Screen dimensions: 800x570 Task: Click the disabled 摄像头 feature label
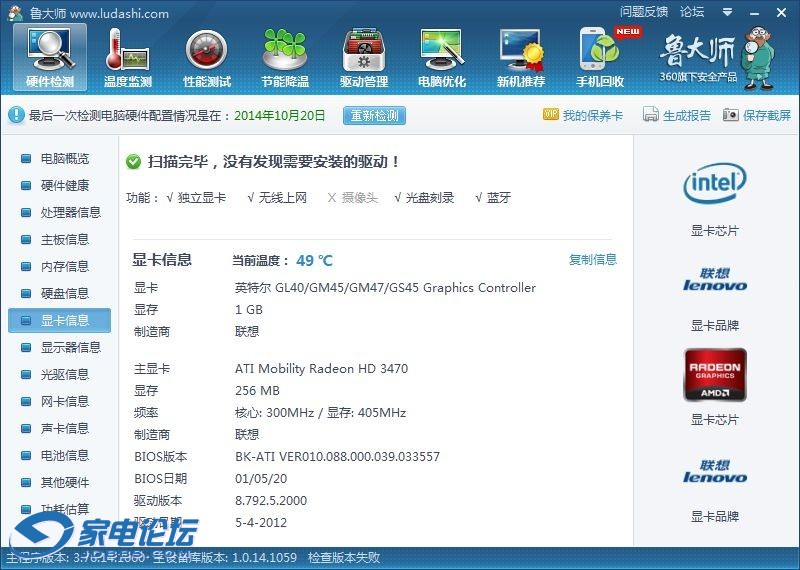tap(360, 198)
